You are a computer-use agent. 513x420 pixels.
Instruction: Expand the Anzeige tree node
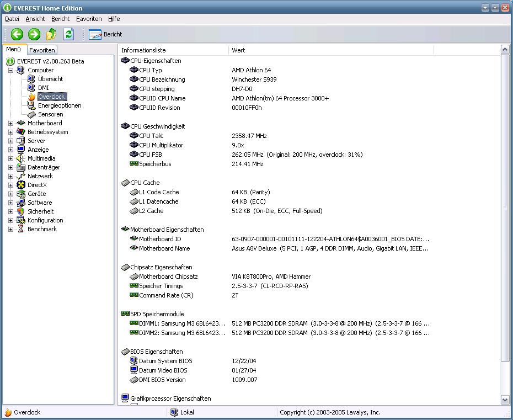[11, 150]
